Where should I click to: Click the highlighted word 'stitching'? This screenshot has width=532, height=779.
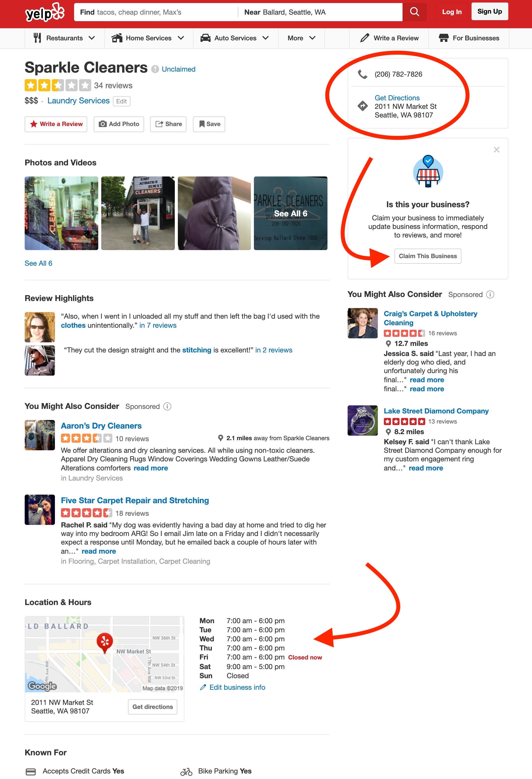[x=197, y=350]
